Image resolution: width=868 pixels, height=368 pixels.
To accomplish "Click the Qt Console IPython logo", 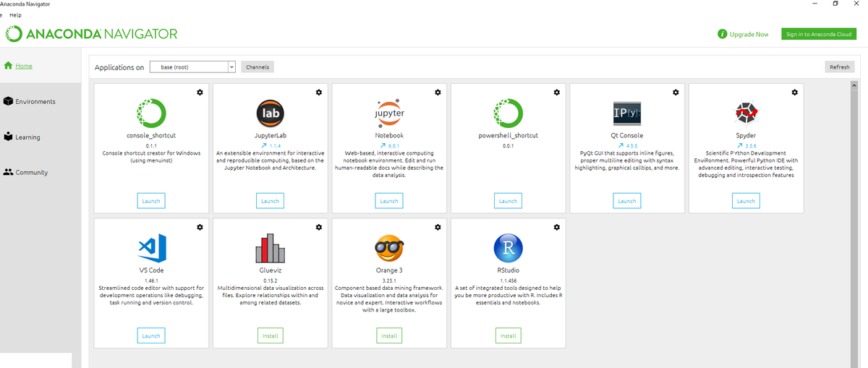I will (x=627, y=114).
